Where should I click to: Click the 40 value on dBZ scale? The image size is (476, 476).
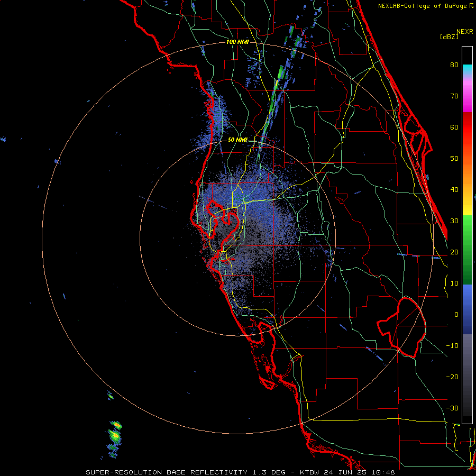click(454, 190)
